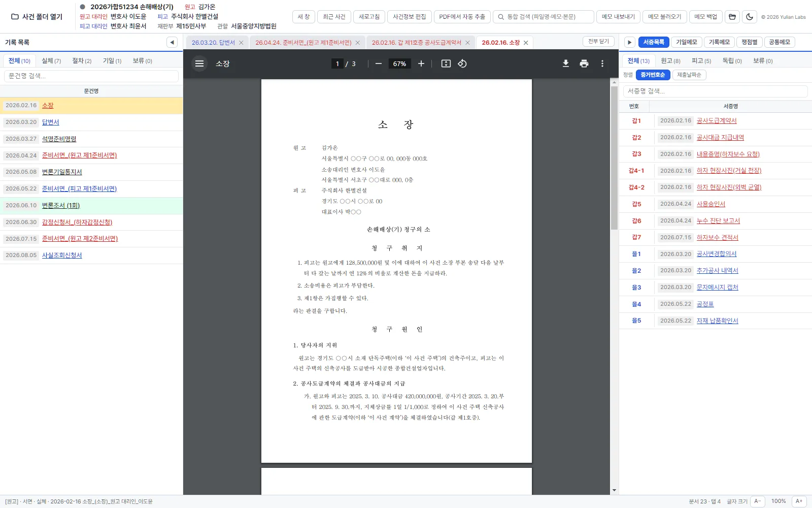Rotate the PDF page counterclockwise

pyautogui.click(x=462, y=63)
